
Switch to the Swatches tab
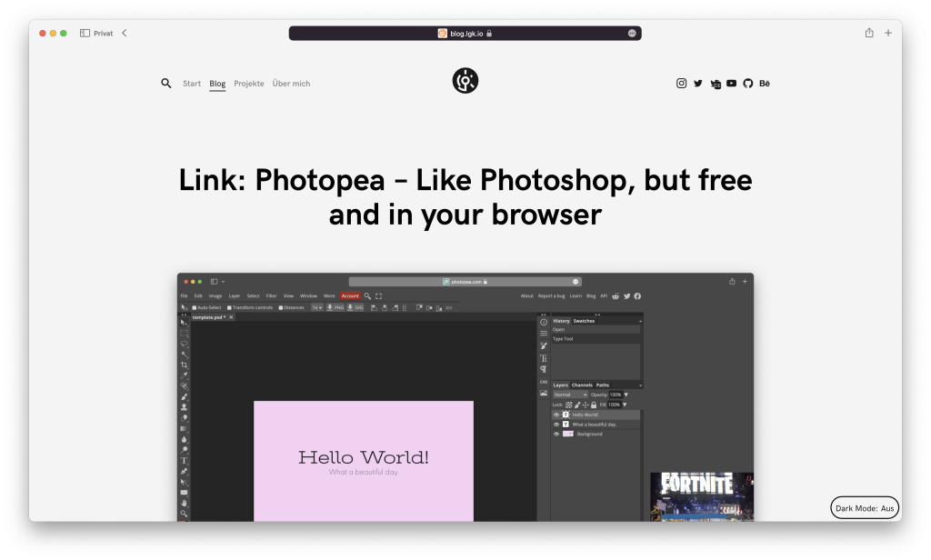coord(584,321)
